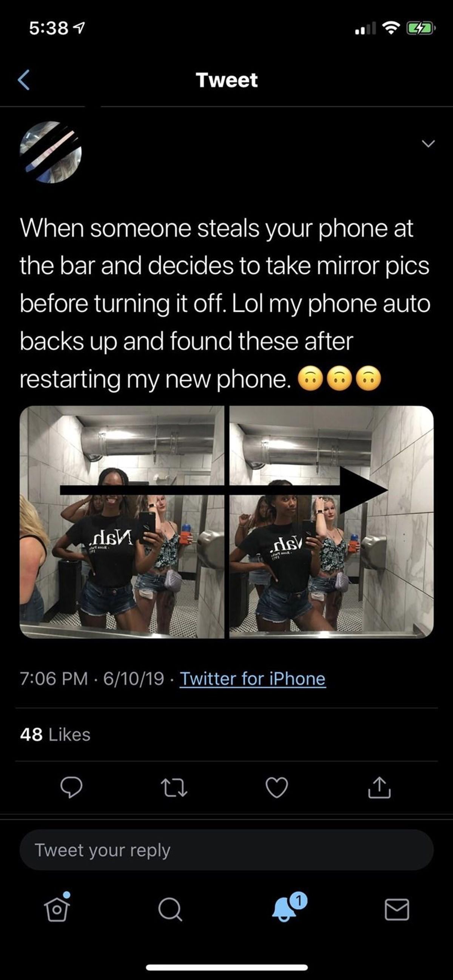Viewport: 453px width, 980px height.
Task: Follow the Twitter for iPhone link
Action: 253,679
